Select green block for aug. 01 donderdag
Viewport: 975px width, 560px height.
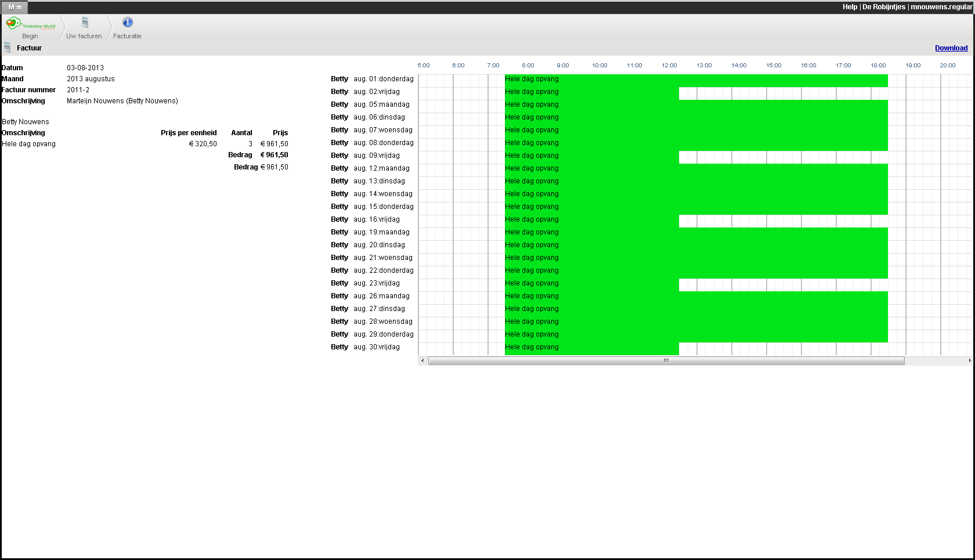696,80
